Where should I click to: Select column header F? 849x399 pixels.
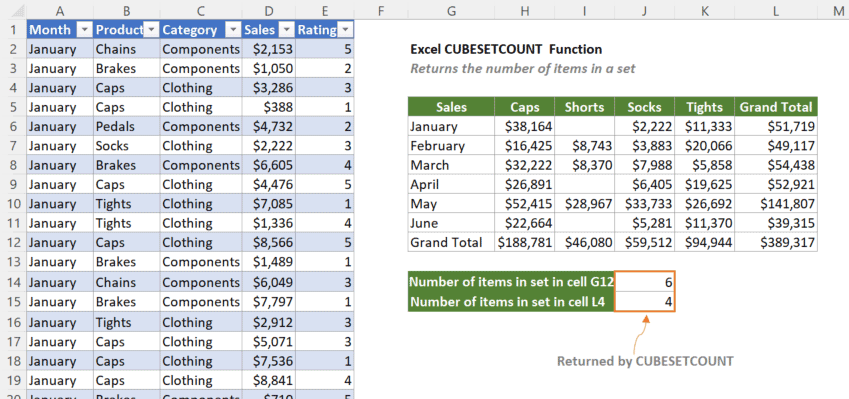[x=381, y=10]
